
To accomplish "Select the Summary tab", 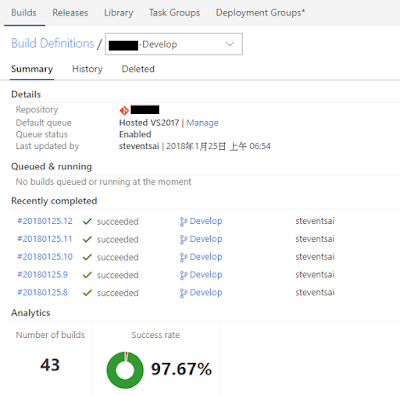I will (x=32, y=69).
